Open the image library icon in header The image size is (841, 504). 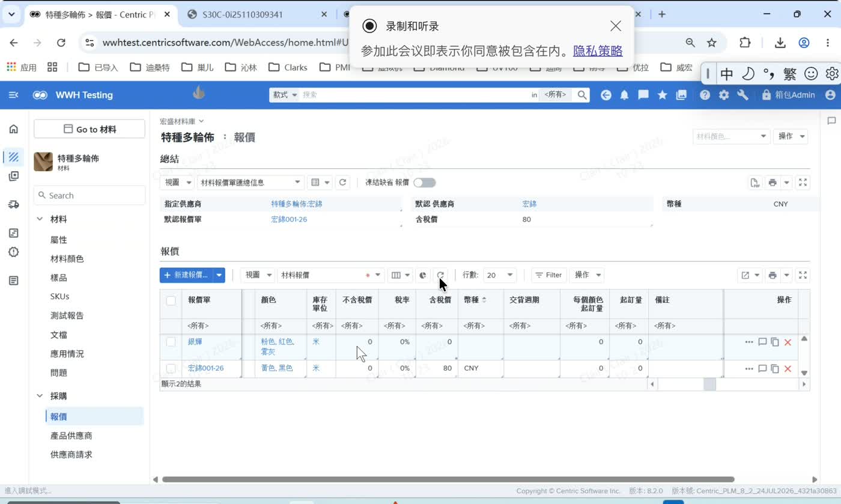tap(681, 95)
